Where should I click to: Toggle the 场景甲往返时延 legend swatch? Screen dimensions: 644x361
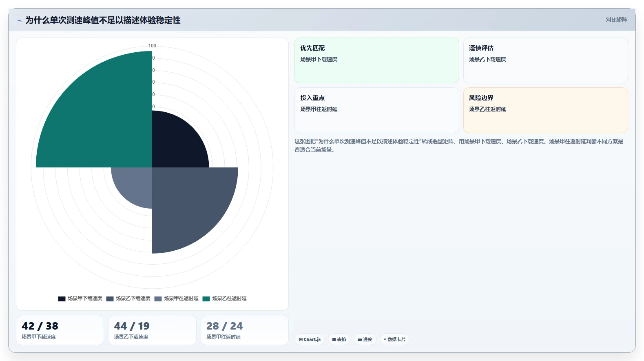coord(158,299)
